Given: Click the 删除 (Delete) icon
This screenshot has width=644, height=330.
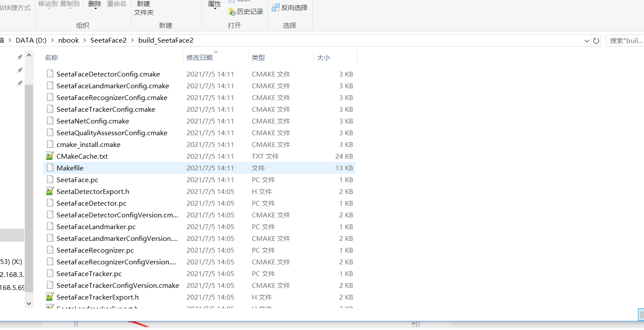Looking at the screenshot, I should coord(95,4).
